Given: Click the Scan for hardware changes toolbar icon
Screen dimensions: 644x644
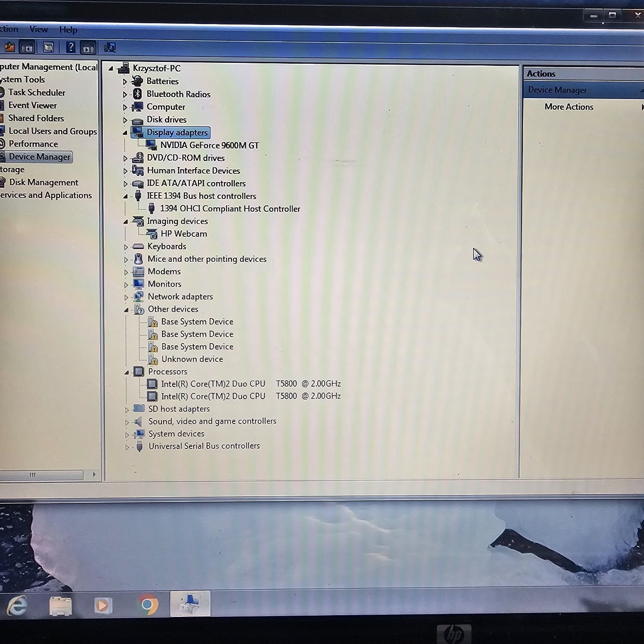Looking at the screenshot, I should [x=110, y=47].
